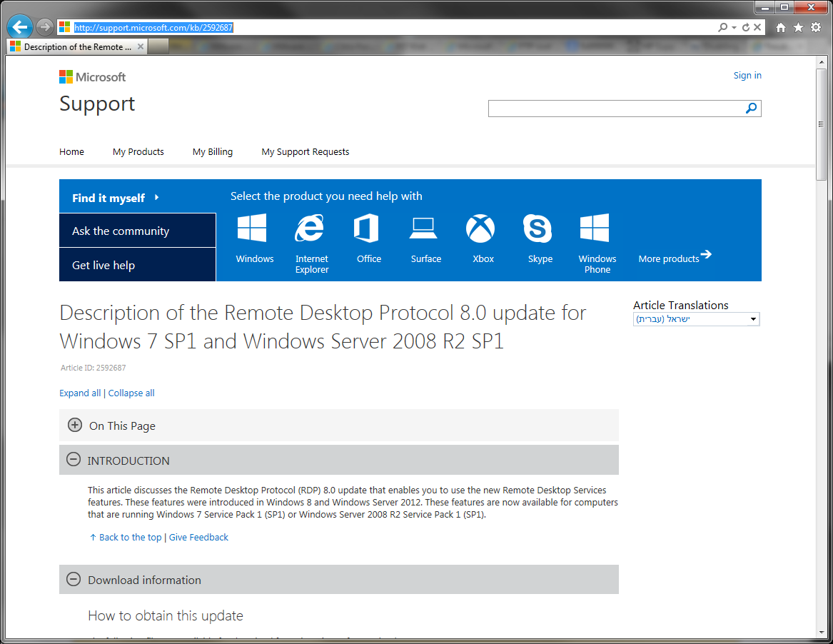Stop loading using the X icon in address bar
The height and width of the screenshot is (644, 833).
coord(757,27)
